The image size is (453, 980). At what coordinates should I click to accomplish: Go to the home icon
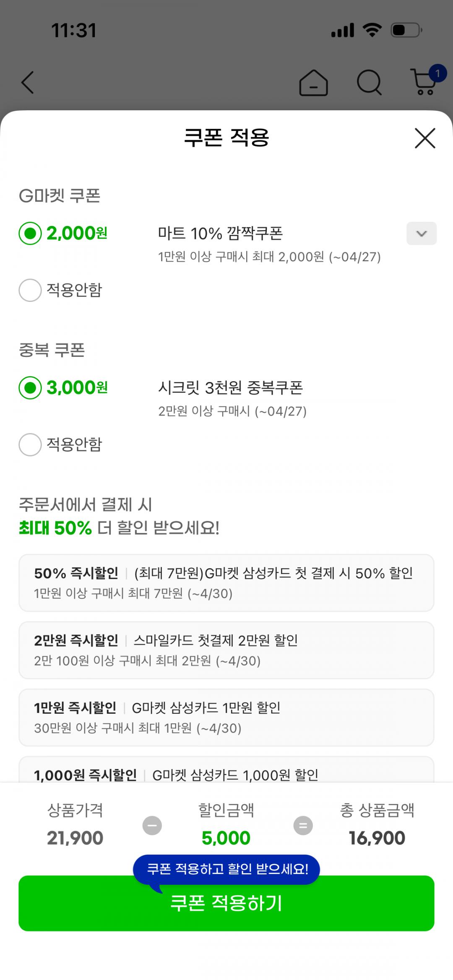coord(313,83)
